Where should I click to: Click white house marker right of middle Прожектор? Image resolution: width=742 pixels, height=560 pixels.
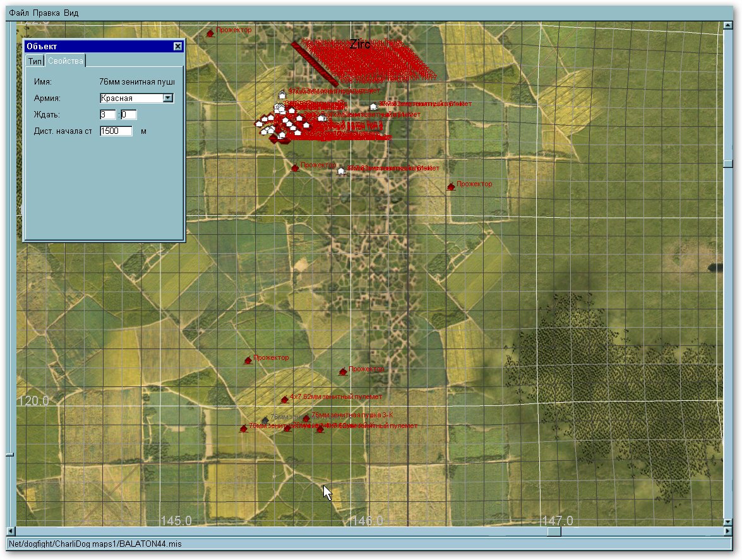[x=341, y=170]
